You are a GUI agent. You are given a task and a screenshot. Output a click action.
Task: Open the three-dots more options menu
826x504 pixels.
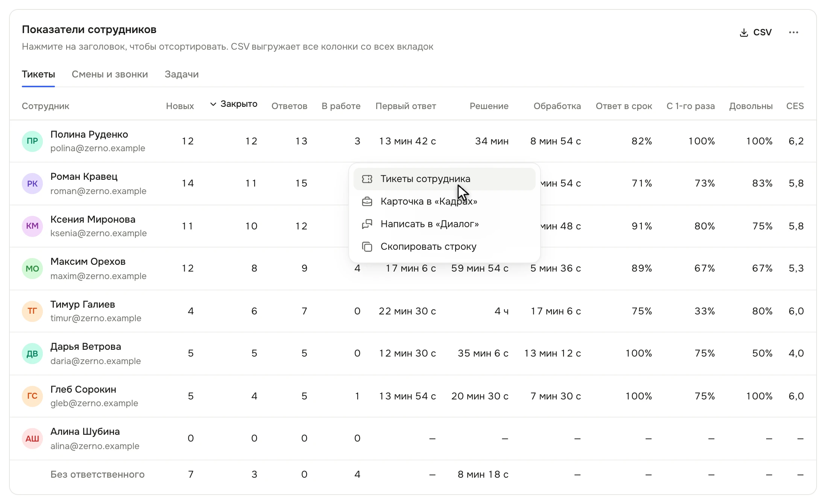point(794,32)
